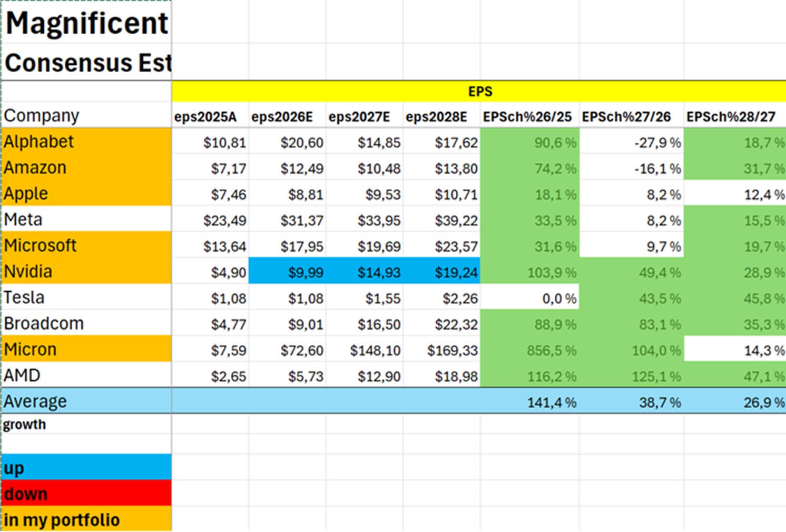This screenshot has height=532, width=786.
Task: Click the "eps2028E" column header
Action: coord(441,116)
